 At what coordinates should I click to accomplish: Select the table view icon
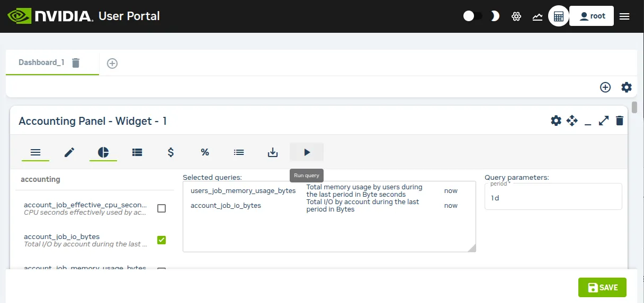(x=137, y=152)
